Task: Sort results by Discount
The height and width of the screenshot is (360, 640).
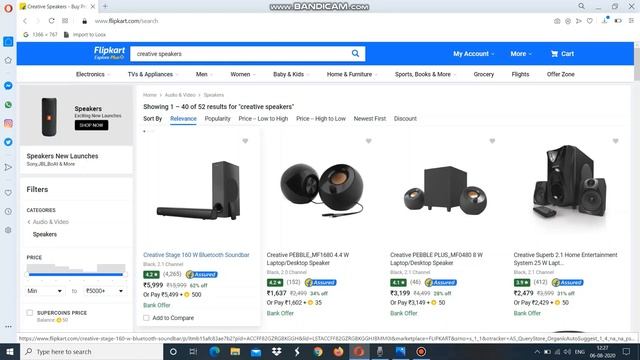Action: pos(405,118)
